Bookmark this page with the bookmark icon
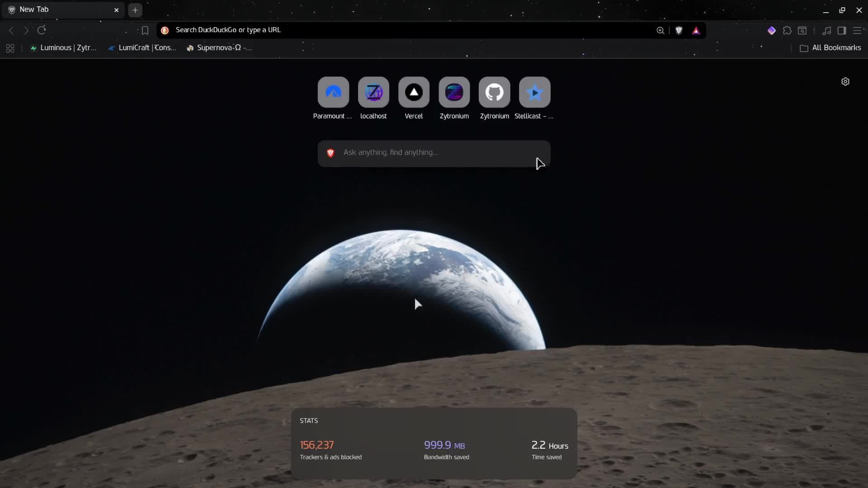 (145, 30)
